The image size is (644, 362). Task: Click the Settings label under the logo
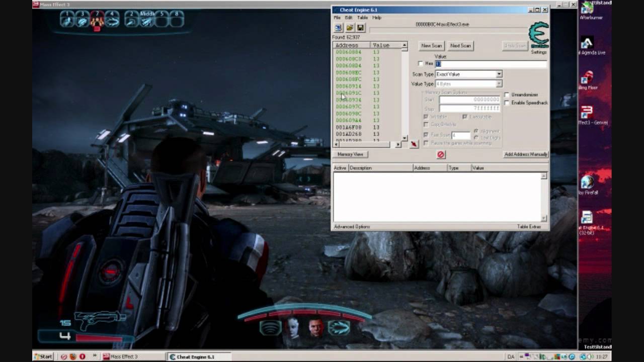(x=538, y=52)
